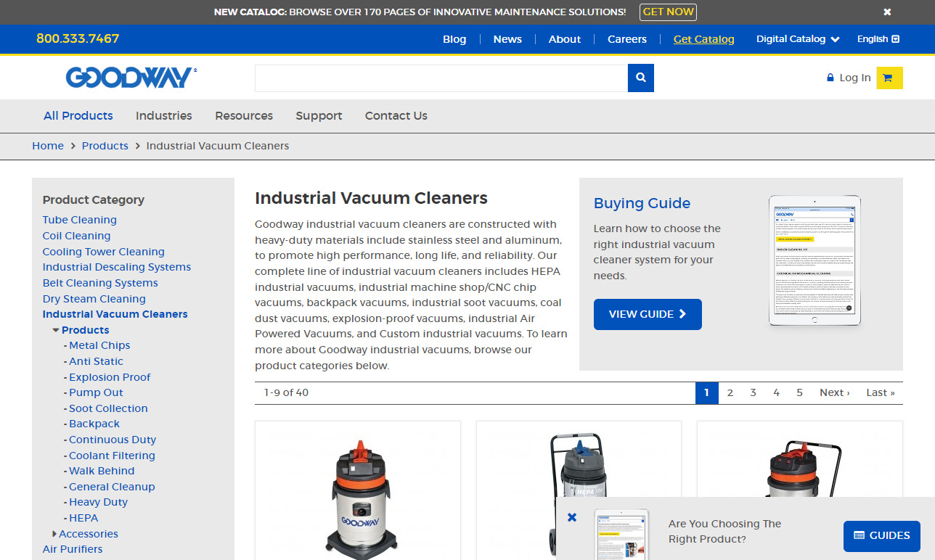
Task: Click the GUIDES button icon in the popup
Action: (860, 536)
